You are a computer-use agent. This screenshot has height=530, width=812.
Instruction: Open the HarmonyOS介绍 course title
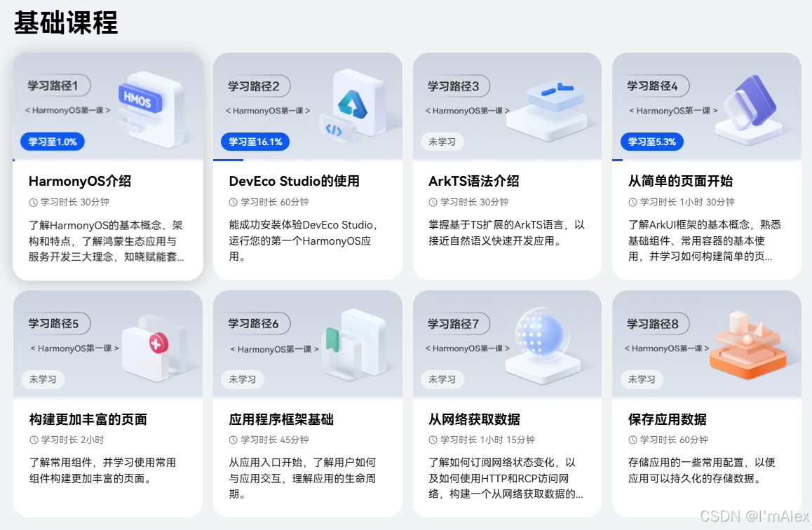(80, 181)
